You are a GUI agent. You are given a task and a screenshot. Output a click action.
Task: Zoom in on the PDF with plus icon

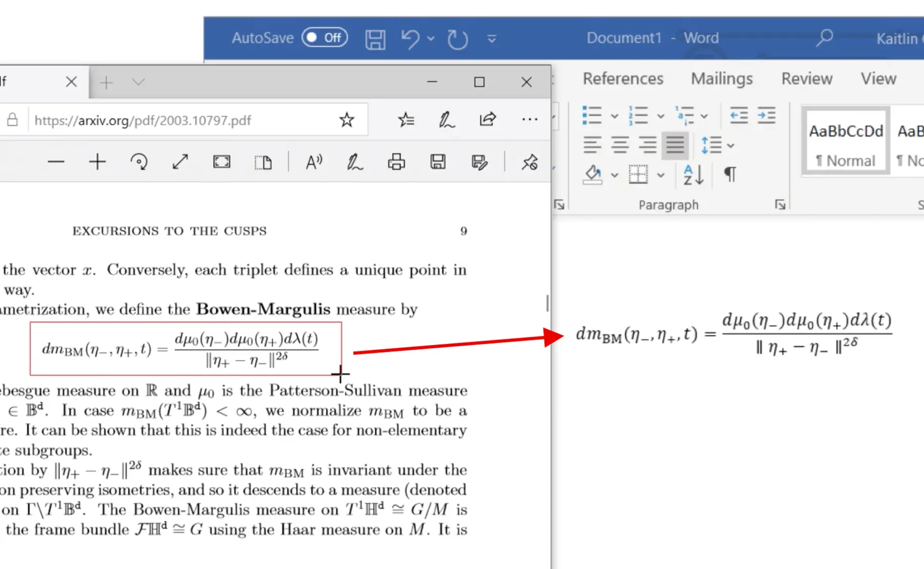(x=97, y=162)
